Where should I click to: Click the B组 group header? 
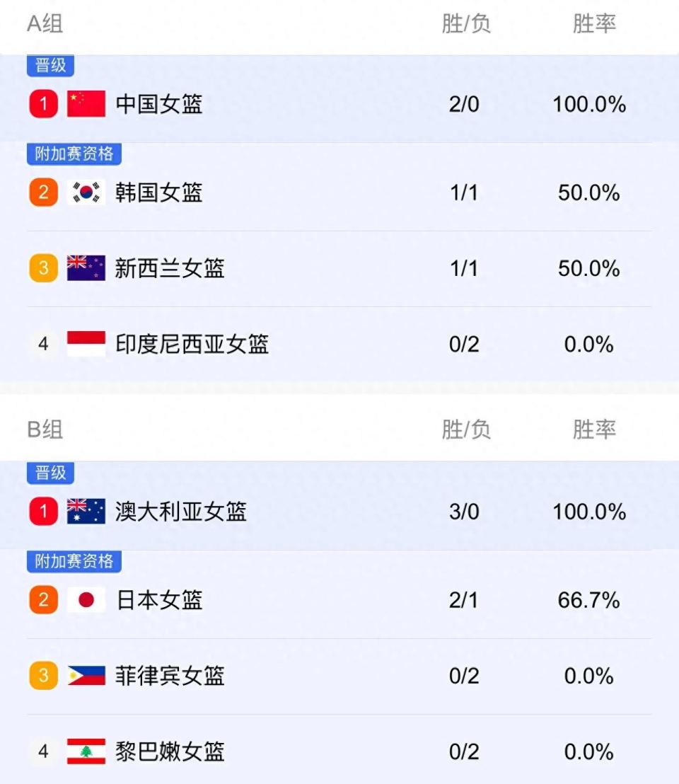pyautogui.click(x=45, y=430)
